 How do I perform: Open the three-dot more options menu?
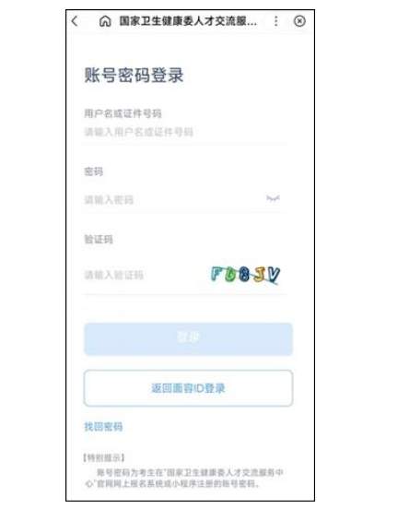tap(276, 21)
